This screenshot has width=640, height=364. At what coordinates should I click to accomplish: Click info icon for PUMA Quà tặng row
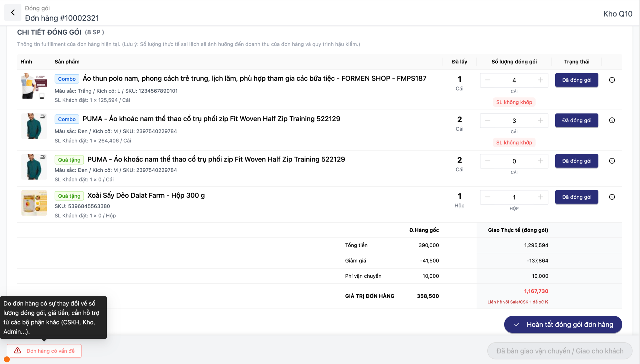612,161
